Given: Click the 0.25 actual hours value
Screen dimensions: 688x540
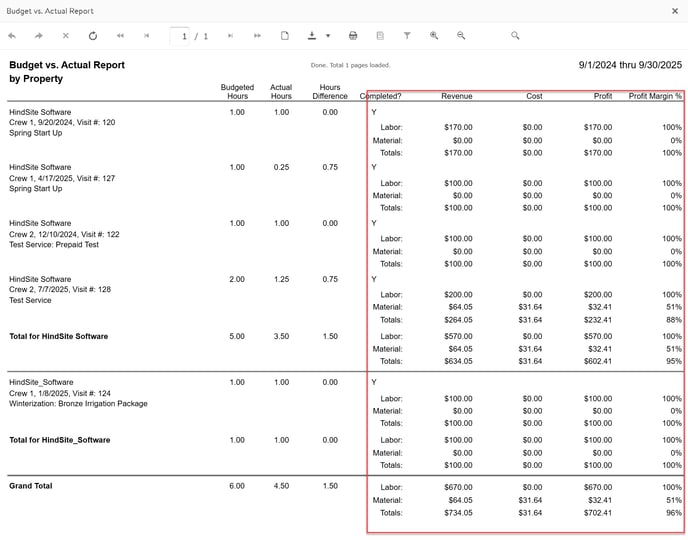Looking at the screenshot, I should tap(281, 167).
